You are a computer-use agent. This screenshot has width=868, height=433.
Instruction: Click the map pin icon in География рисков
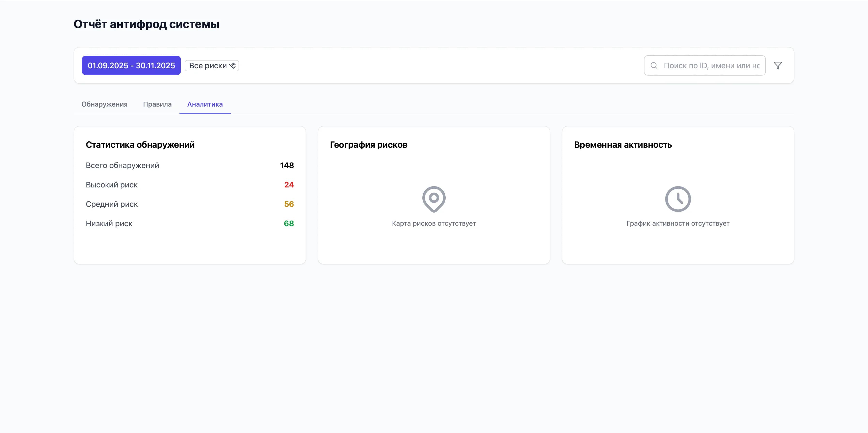(434, 199)
